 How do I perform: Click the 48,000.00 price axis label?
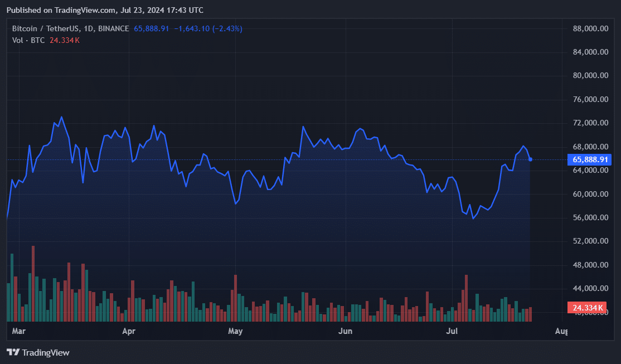pos(590,265)
